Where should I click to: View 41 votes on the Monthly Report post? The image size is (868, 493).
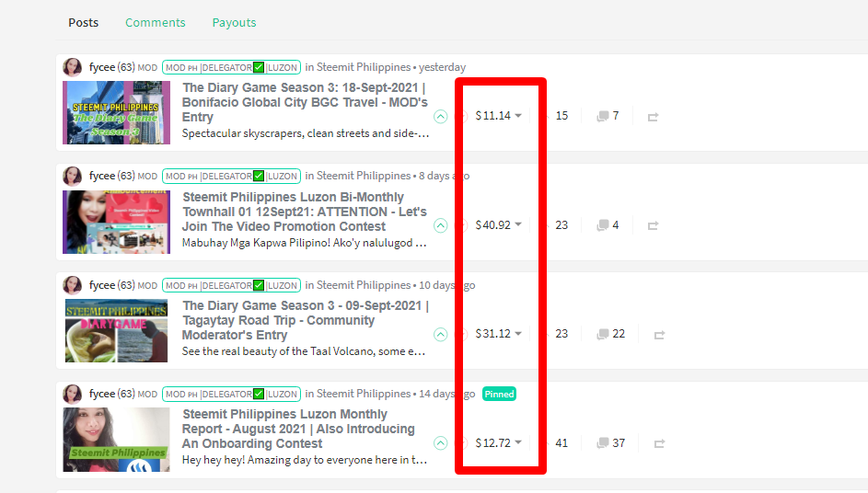pos(561,443)
